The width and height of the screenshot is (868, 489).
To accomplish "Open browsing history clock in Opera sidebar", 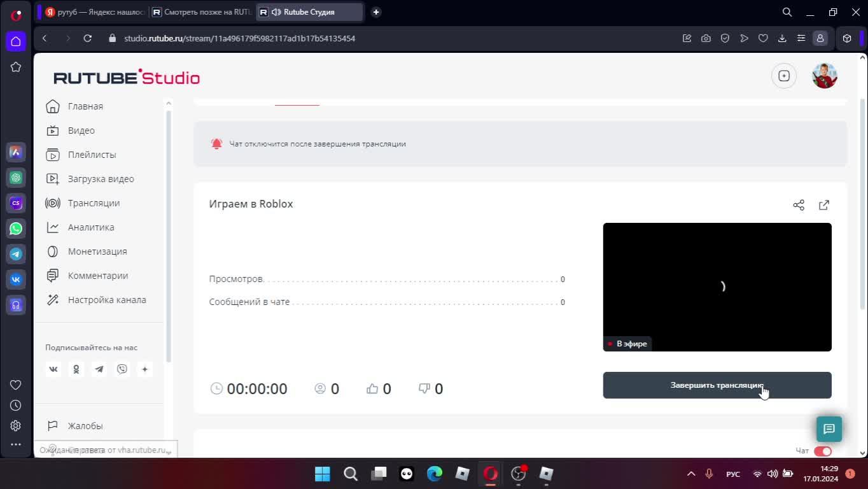I will (x=16, y=405).
